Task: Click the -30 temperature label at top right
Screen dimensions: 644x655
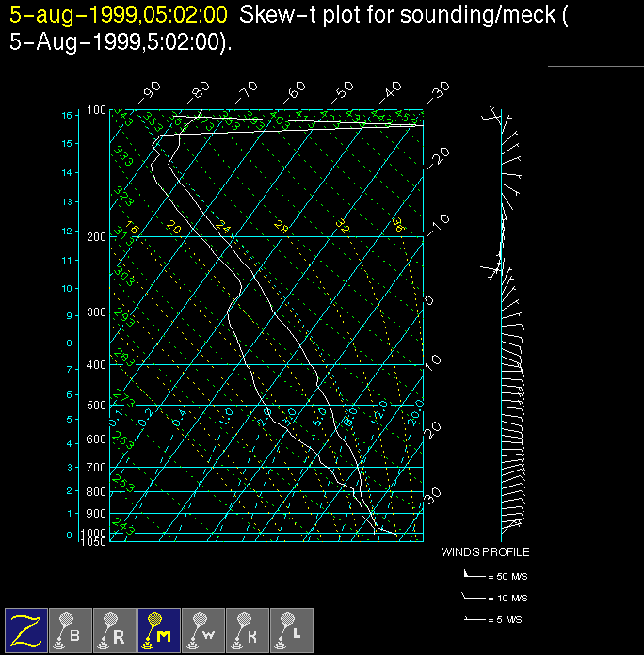Action: point(436,94)
